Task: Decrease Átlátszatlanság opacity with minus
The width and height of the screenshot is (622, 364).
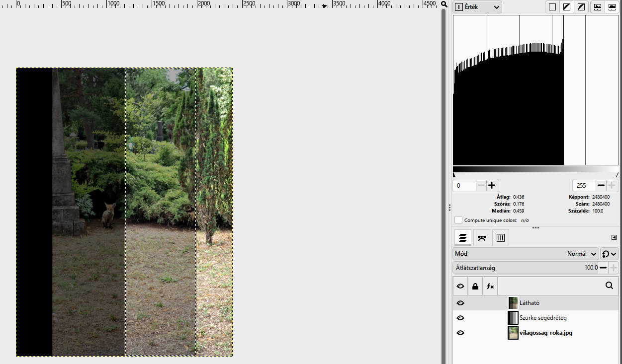Action: point(603,268)
